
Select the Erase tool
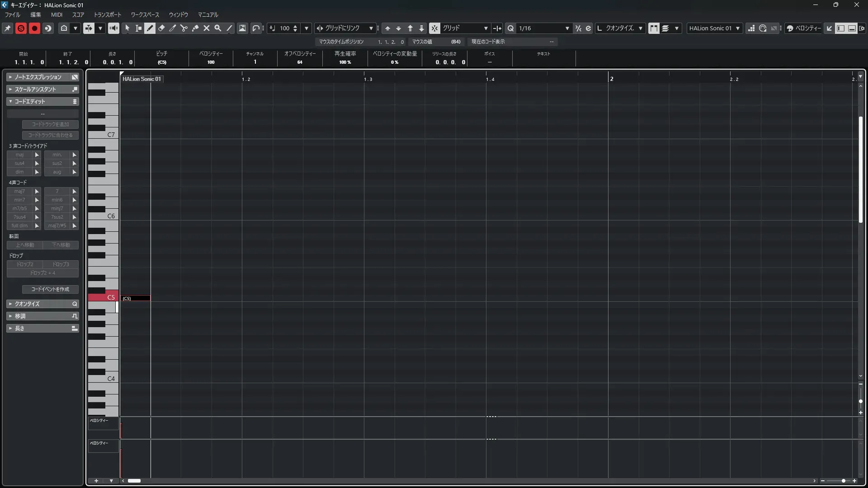(161, 28)
